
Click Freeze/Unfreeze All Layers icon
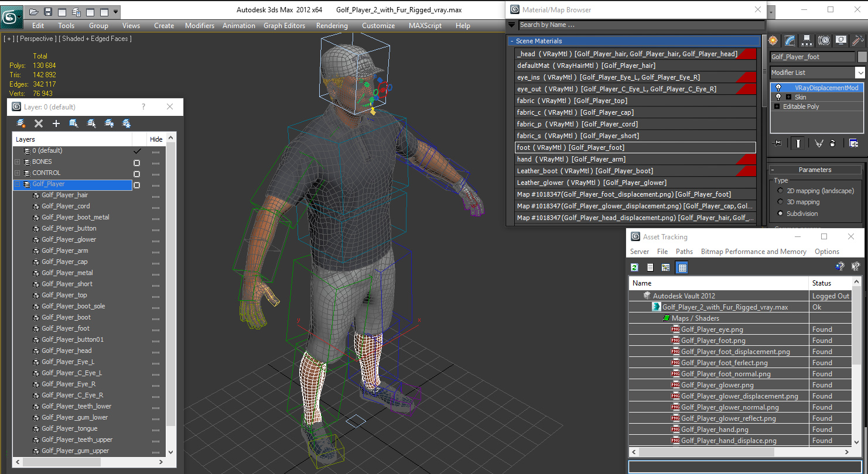pyautogui.click(x=126, y=123)
